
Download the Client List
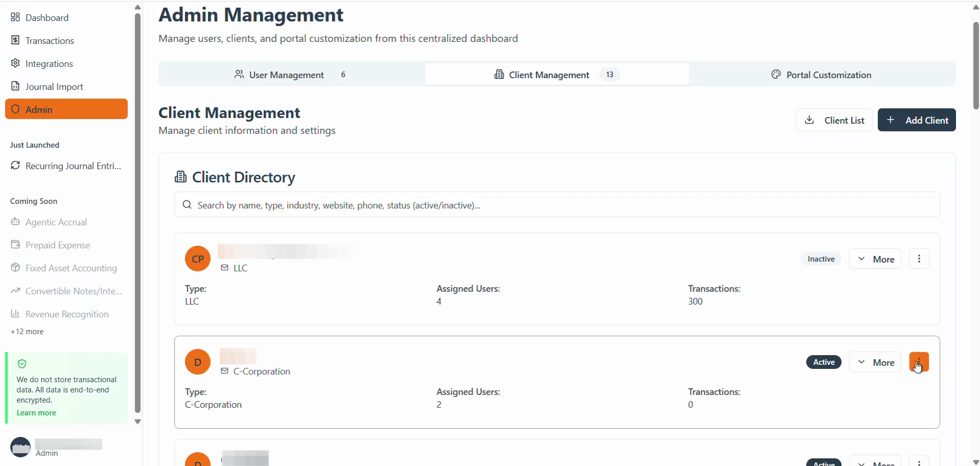pyautogui.click(x=834, y=120)
